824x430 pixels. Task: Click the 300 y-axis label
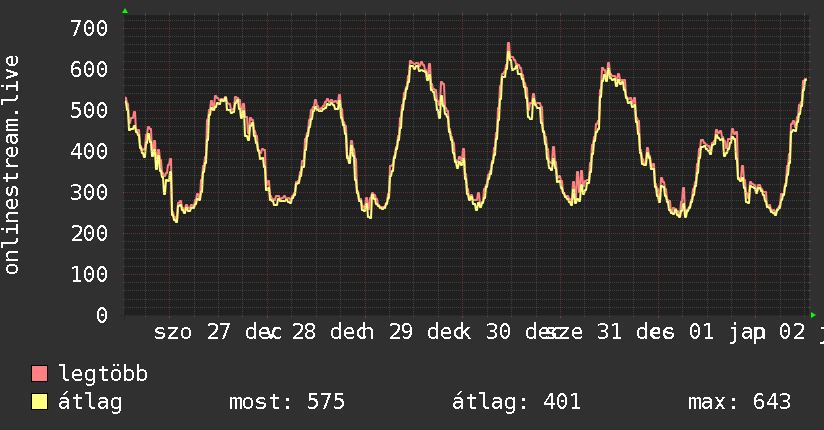tap(89, 192)
